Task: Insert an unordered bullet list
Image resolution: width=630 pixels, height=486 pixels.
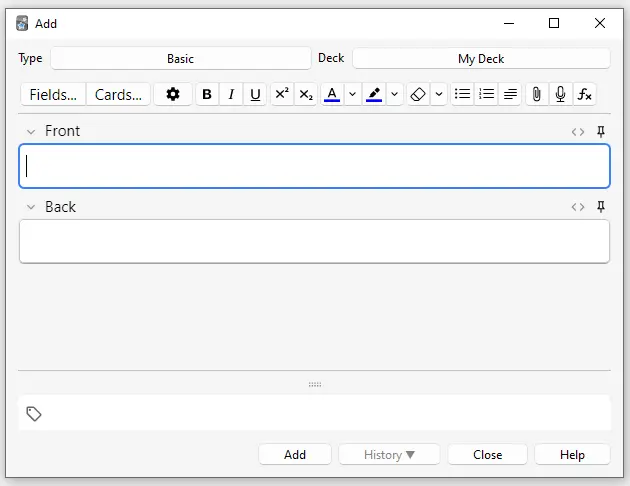Action: coord(462,94)
